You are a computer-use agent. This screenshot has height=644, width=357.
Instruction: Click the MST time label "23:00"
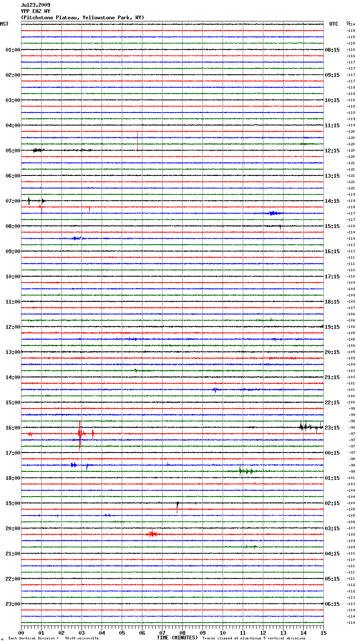coord(13,604)
